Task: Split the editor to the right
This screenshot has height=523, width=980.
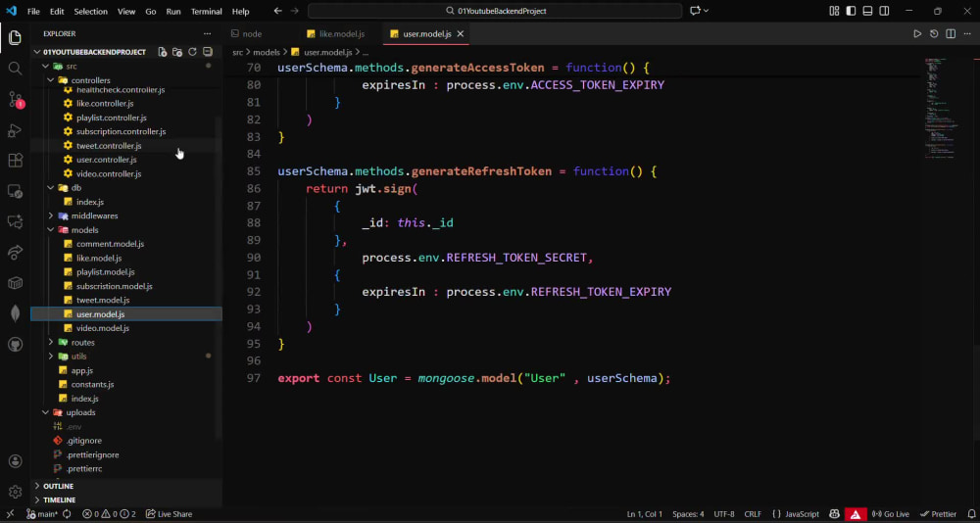Action: (x=951, y=33)
